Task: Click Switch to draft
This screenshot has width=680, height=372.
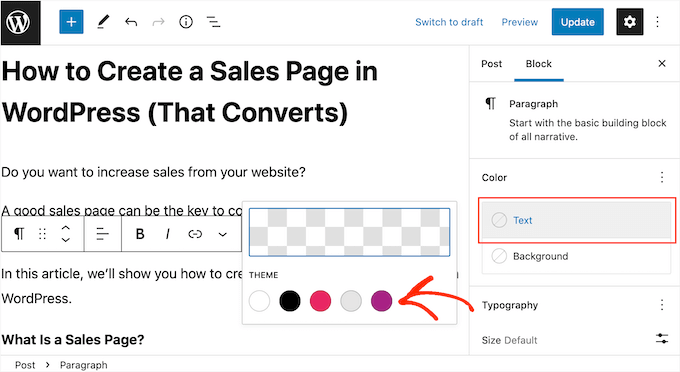Action: [449, 22]
